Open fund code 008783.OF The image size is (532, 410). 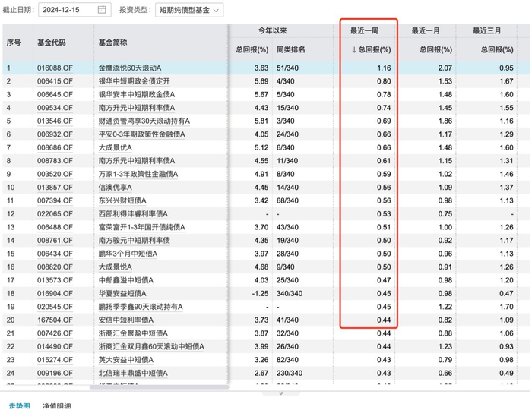click(55, 161)
